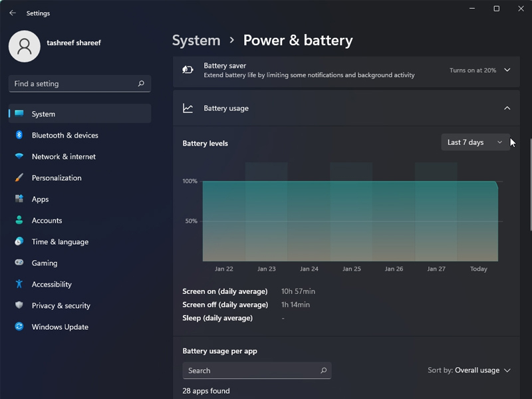The image size is (532, 399).
Task: Click the back arrow in Settings
Action: [x=13, y=13]
